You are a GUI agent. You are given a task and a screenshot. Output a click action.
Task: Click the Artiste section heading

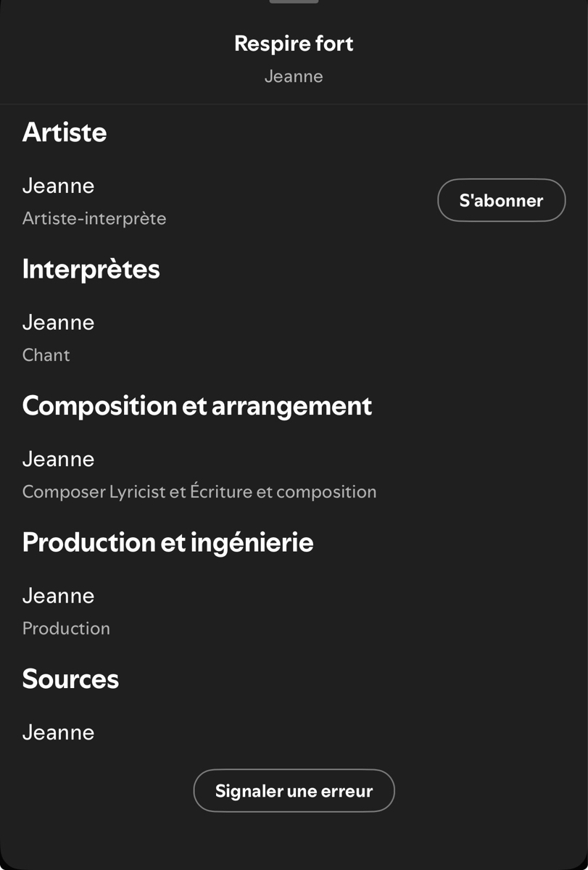pyautogui.click(x=65, y=133)
